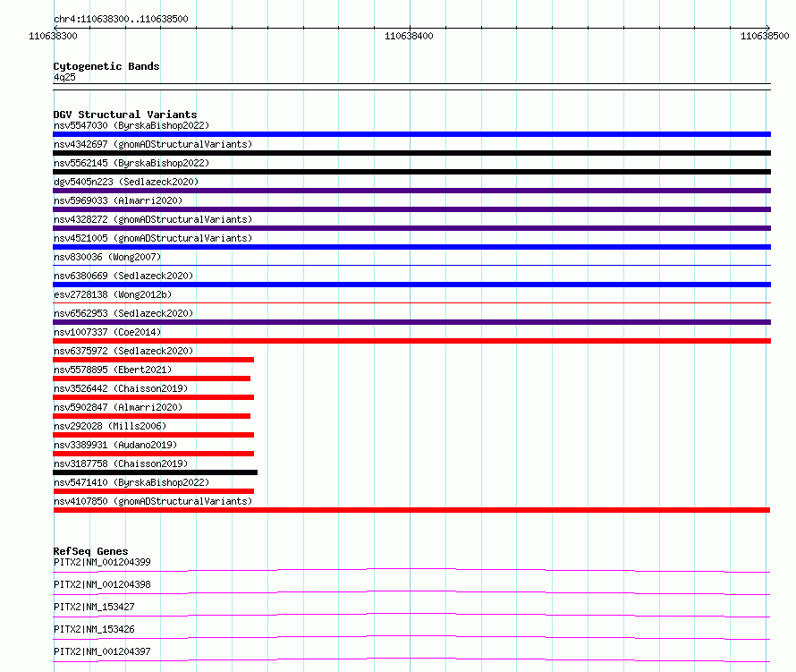The image size is (796, 672).
Task: Click the black bar below nsv4342697
Action: [x=411, y=153]
